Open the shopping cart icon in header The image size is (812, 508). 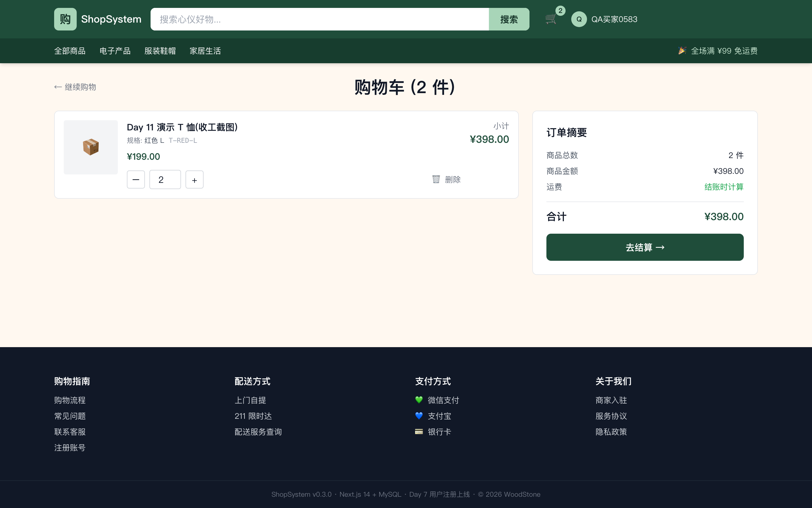tap(551, 19)
